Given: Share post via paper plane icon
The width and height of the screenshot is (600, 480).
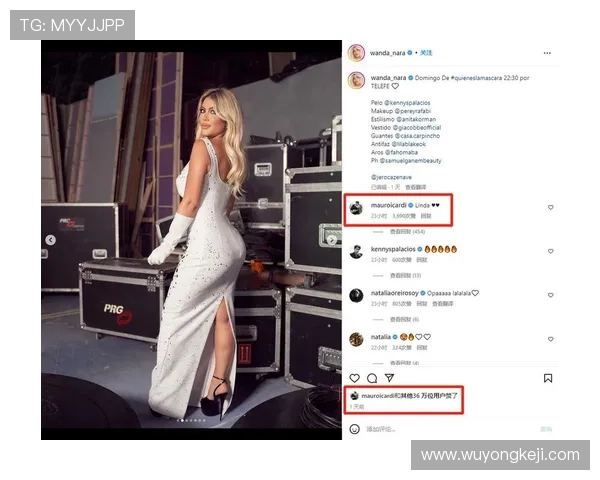Looking at the screenshot, I should [389, 378].
